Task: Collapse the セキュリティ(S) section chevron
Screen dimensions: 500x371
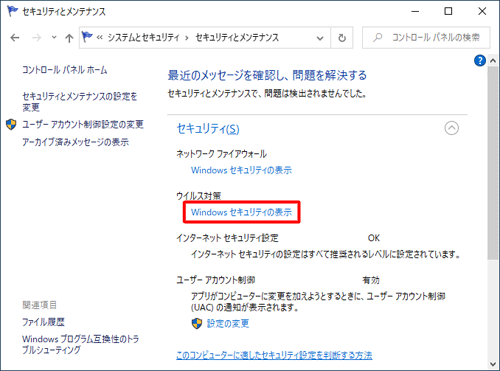Action: [x=451, y=128]
